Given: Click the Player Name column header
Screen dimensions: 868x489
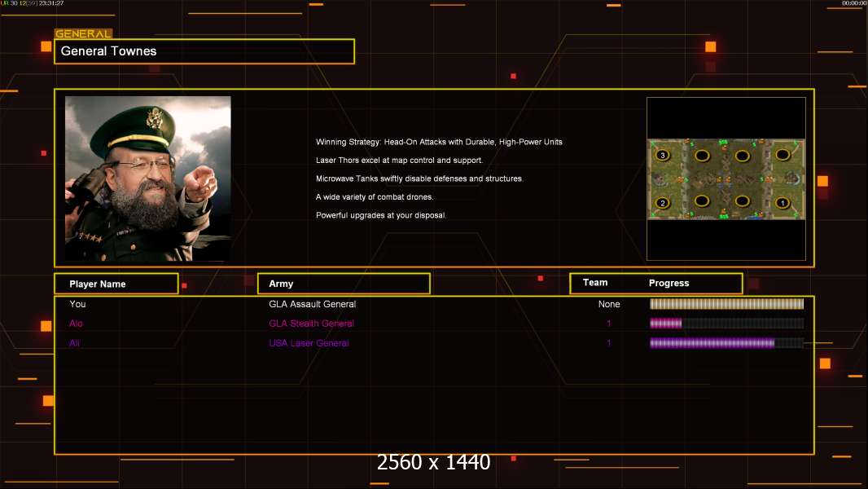Looking at the screenshot, I should 116,284.
